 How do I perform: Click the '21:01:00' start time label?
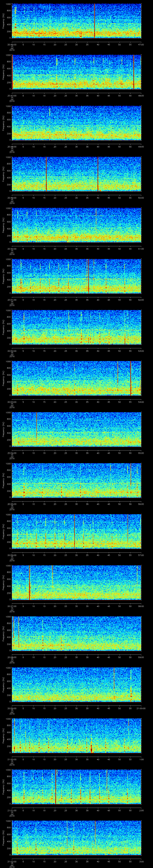pyautogui.click(x=12, y=810)
